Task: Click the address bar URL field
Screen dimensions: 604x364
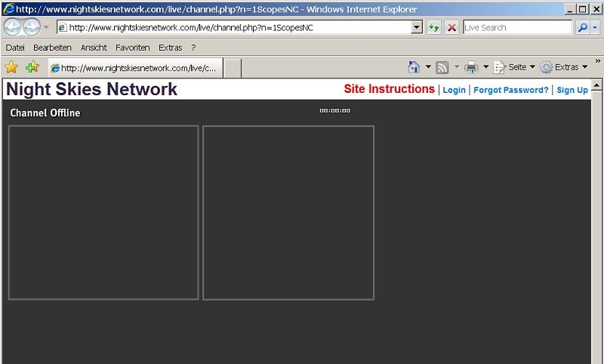Action: pyautogui.click(x=234, y=28)
